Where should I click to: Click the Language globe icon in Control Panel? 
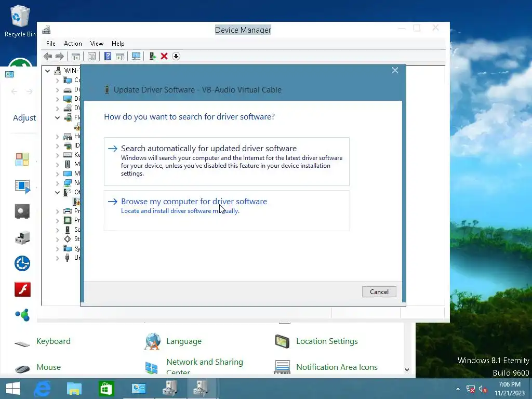click(x=152, y=341)
